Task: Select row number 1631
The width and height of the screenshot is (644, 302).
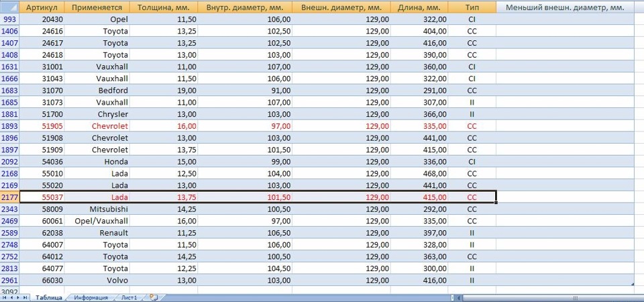Action: [9, 66]
